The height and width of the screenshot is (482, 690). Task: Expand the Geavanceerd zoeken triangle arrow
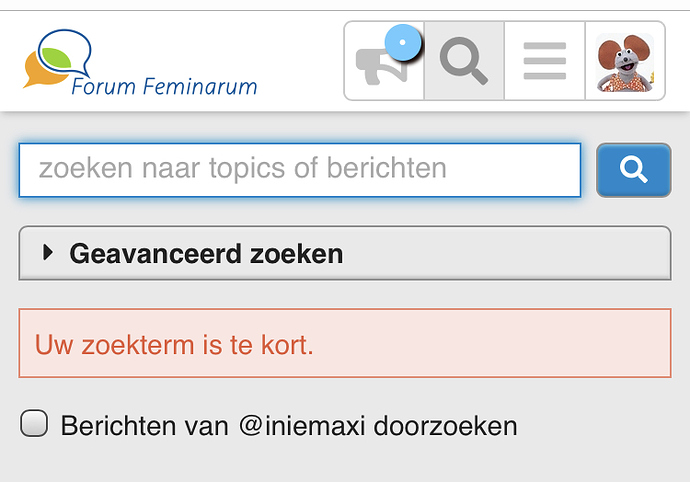point(48,253)
